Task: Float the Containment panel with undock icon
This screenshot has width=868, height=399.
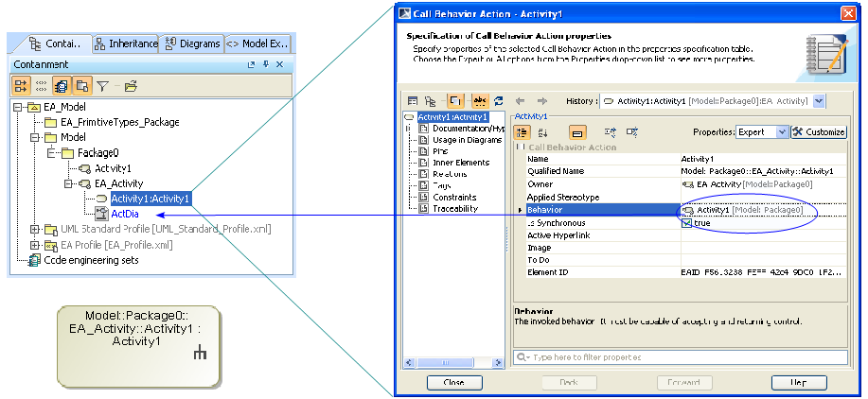Action: pyautogui.click(x=252, y=64)
